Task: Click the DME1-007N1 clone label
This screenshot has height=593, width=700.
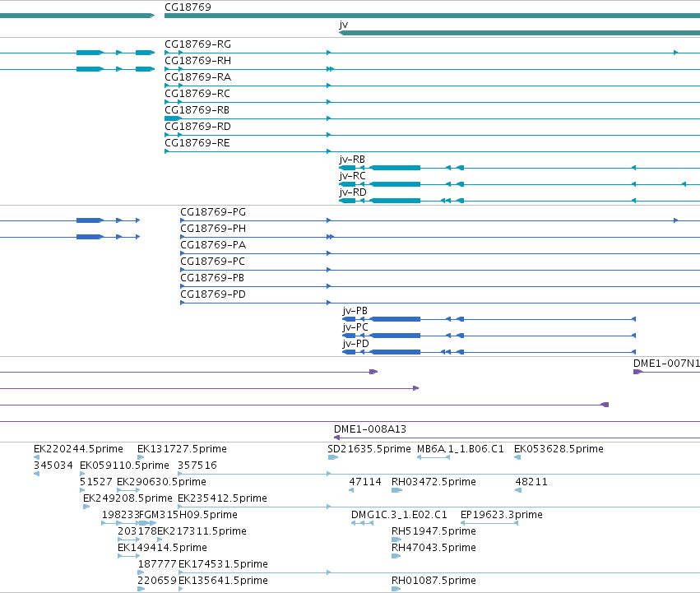Action: (666, 364)
